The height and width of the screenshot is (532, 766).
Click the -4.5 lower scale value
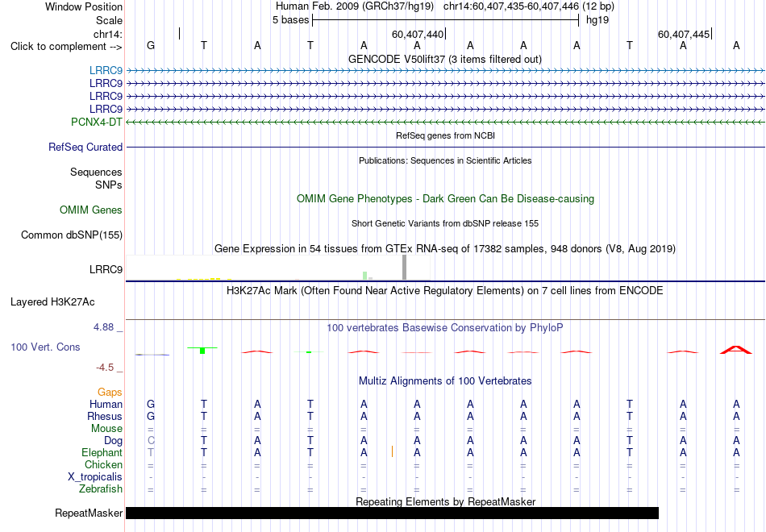click(x=105, y=368)
